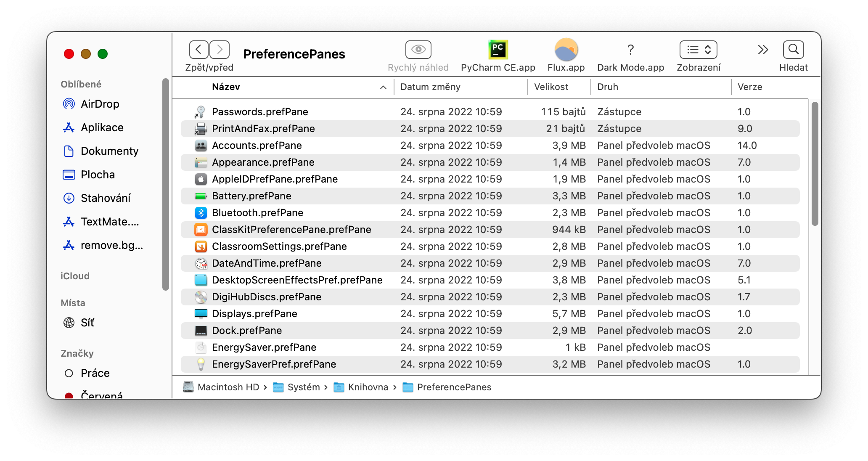Sort by the Velikost column
Viewport: 868px width, 461px height.
pyautogui.click(x=551, y=87)
